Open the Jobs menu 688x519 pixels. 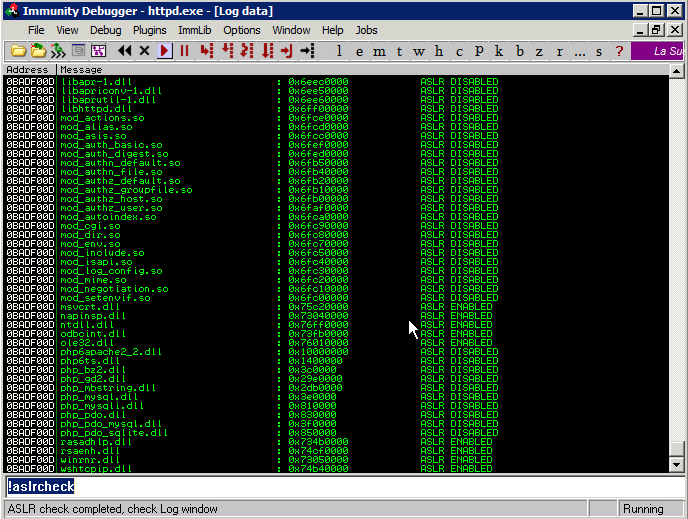367,30
